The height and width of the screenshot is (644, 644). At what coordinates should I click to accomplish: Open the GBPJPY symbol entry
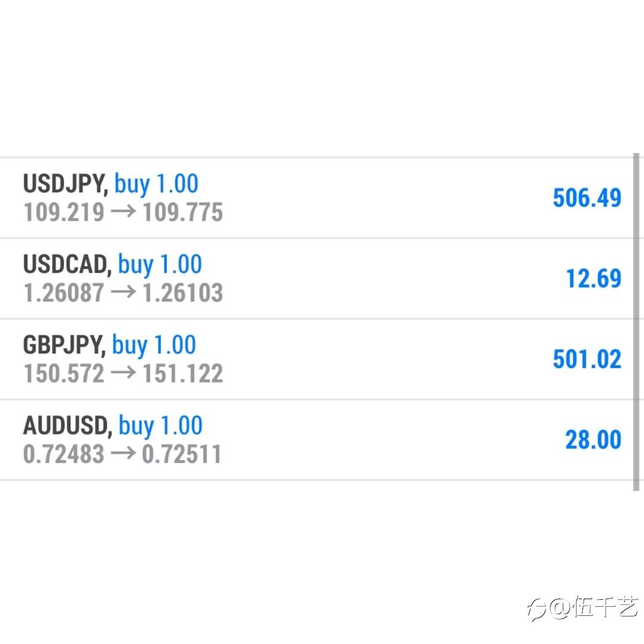(x=63, y=345)
